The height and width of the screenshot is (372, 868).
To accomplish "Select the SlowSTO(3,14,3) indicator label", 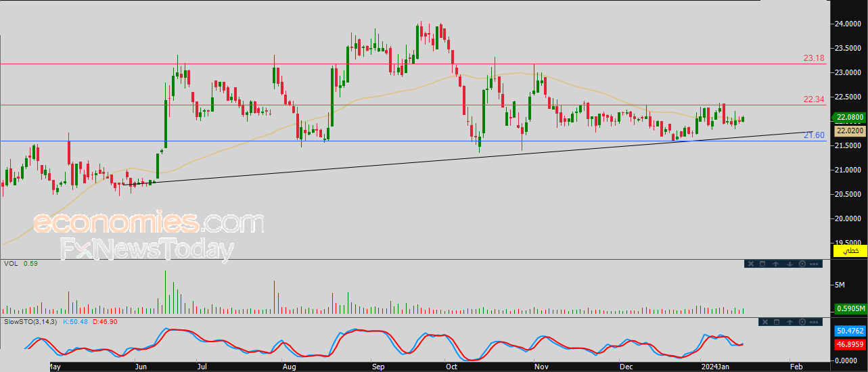I will [32, 321].
